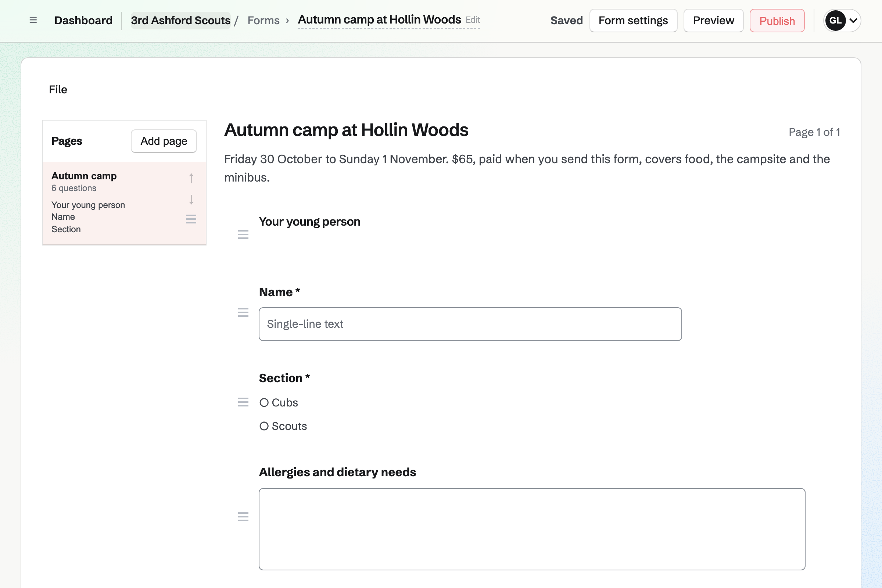Click the Allergies and dietary needs textarea

coord(532,529)
